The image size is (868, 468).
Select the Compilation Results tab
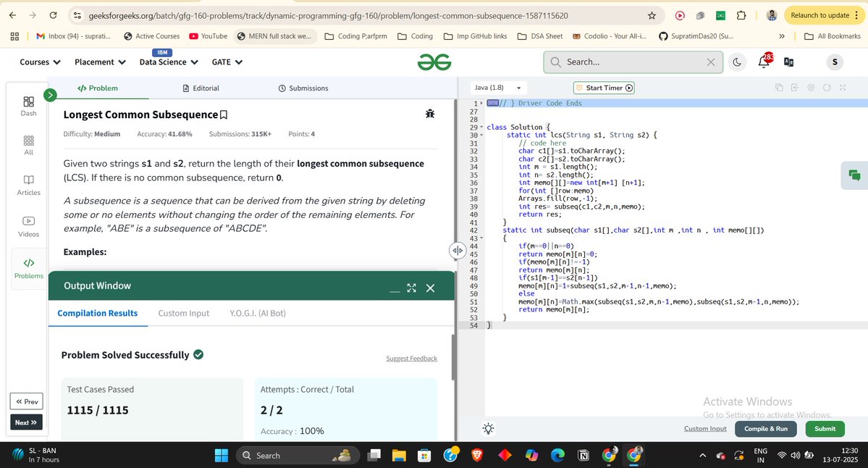[98, 313]
